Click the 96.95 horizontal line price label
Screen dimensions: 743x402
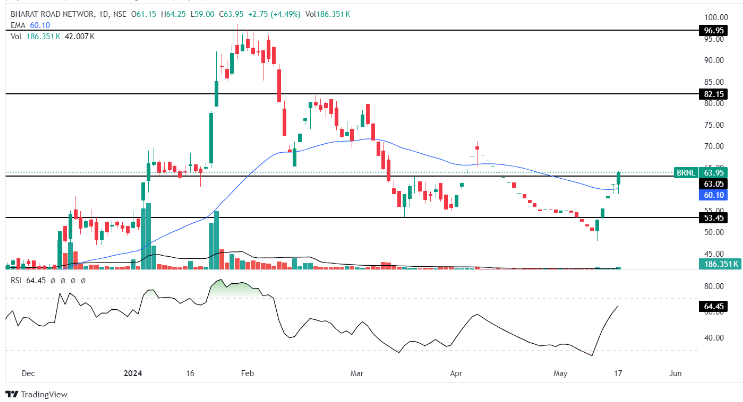click(x=714, y=31)
